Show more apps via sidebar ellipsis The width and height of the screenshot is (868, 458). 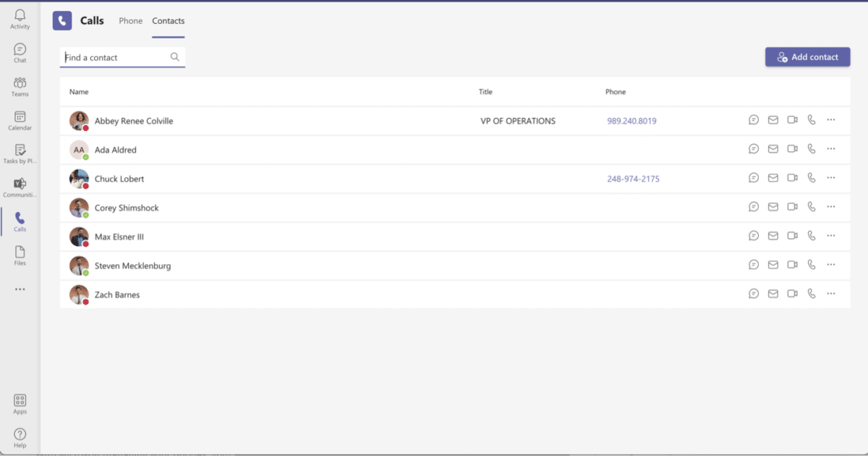coord(20,289)
